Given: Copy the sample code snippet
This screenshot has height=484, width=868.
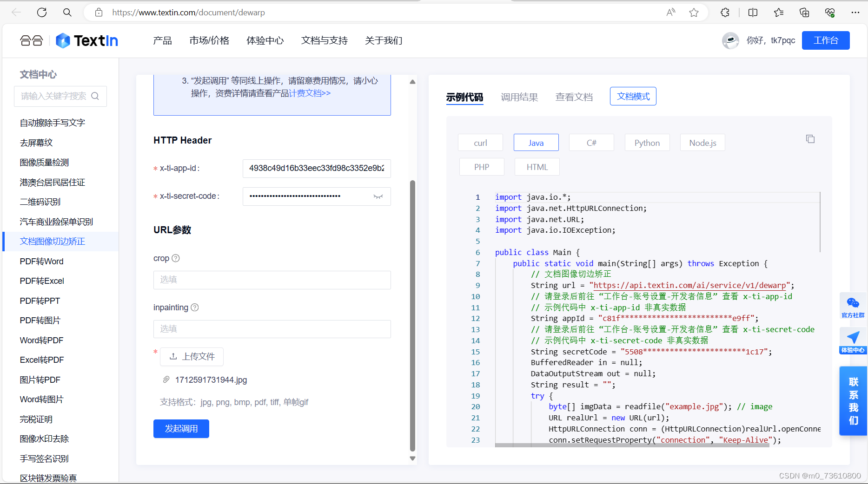Looking at the screenshot, I should 810,139.
